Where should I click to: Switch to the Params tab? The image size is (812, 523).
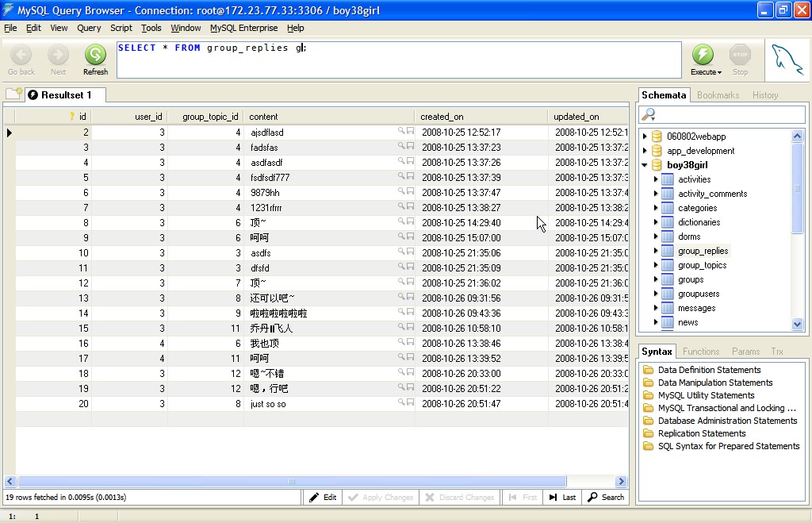pyautogui.click(x=745, y=352)
